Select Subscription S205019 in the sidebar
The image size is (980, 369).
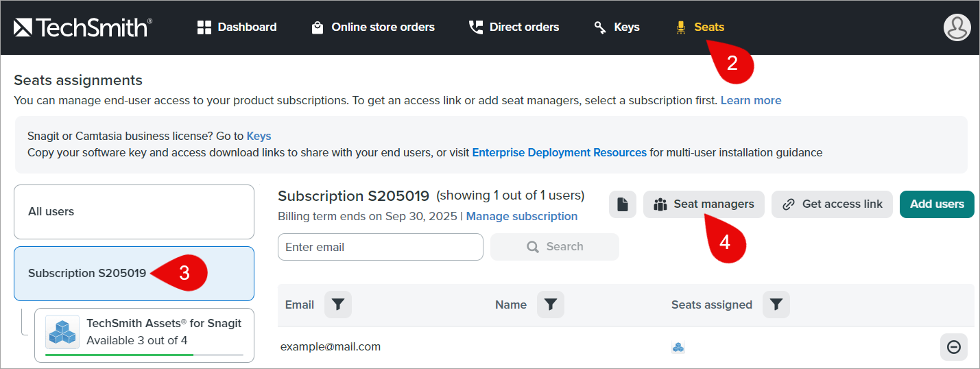87,273
